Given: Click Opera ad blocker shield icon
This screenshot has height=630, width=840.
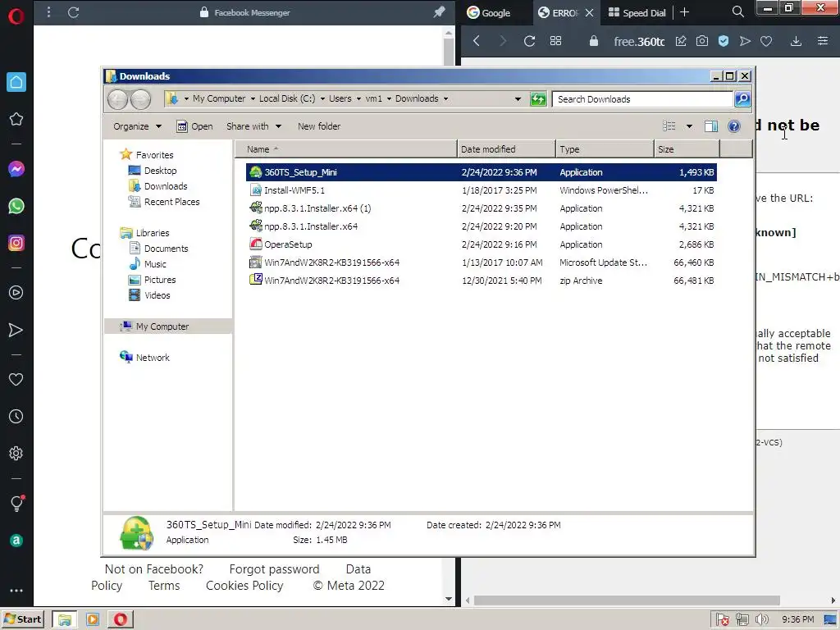Looking at the screenshot, I should click(x=724, y=41).
